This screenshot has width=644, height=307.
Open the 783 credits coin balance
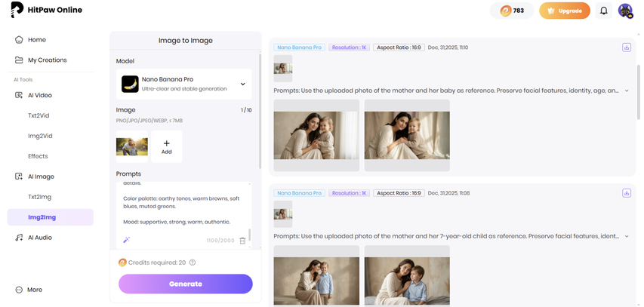point(512,11)
